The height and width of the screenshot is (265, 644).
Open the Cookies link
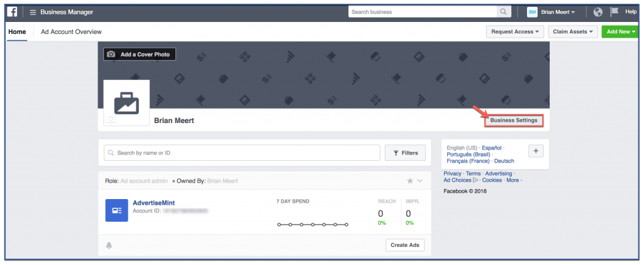click(x=492, y=180)
